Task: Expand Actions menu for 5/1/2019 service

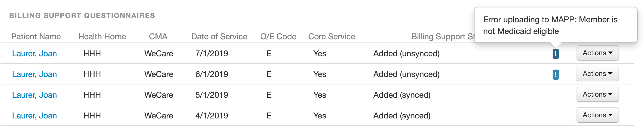Action: point(598,94)
